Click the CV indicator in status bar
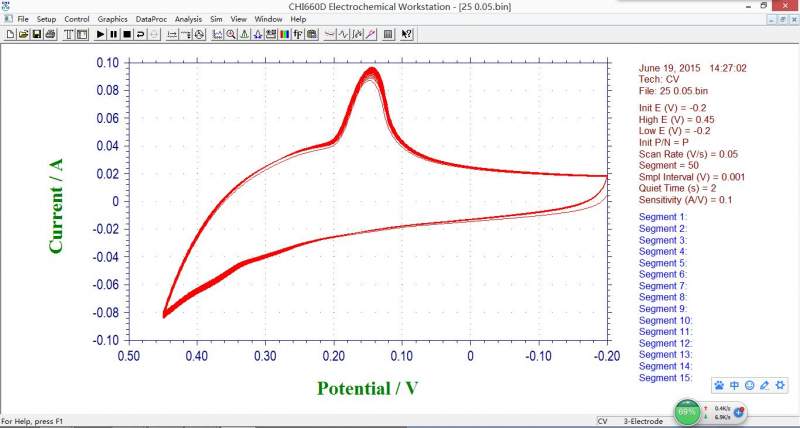This screenshot has height=428, width=800. [x=603, y=421]
